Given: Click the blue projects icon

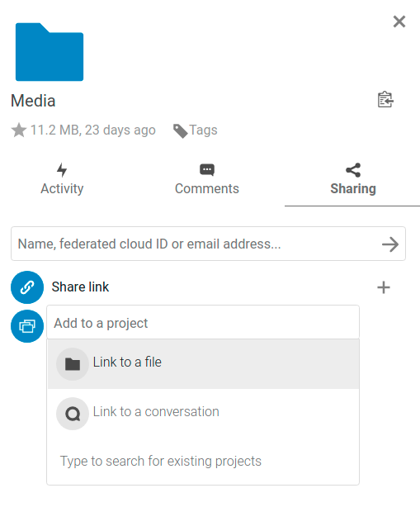Looking at the screenshot, I should point(27,326).
